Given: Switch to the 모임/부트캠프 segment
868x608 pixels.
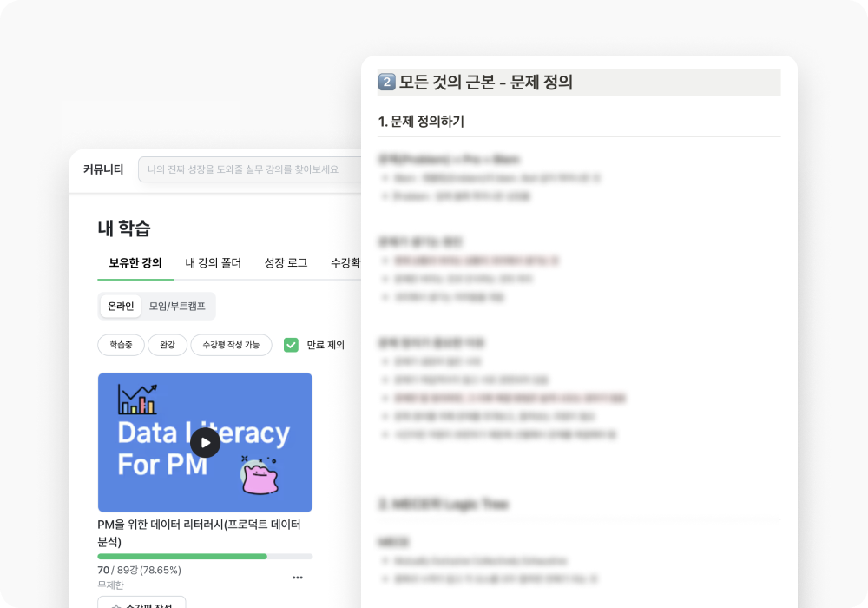Looking at the screenshot, I should click(177, 307).
